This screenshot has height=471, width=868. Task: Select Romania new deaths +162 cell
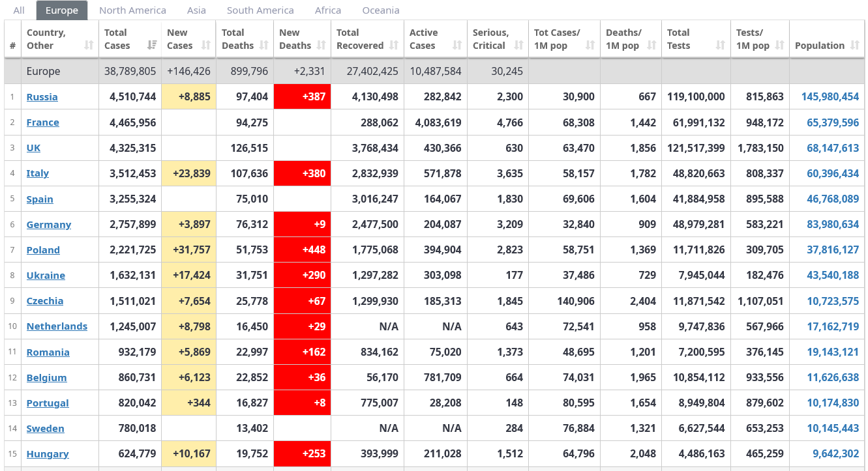click(x=303, y=352)
